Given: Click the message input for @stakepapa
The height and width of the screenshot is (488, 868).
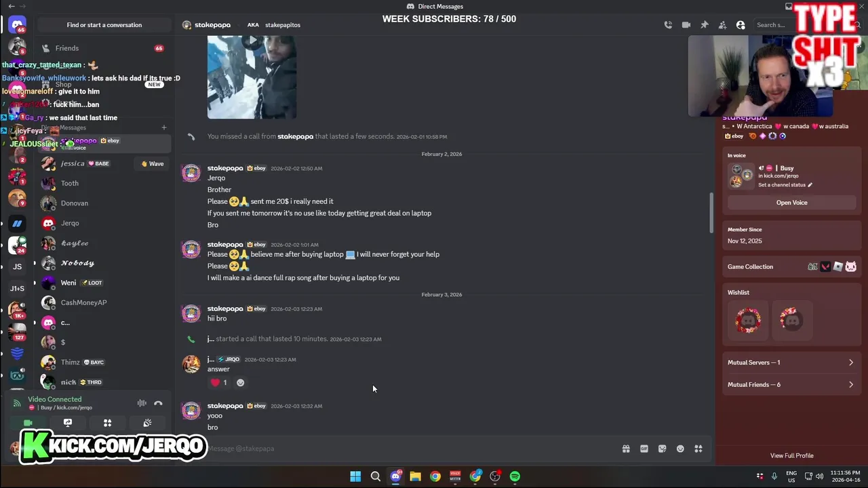Looking at the screenshot, I should 407,449.
